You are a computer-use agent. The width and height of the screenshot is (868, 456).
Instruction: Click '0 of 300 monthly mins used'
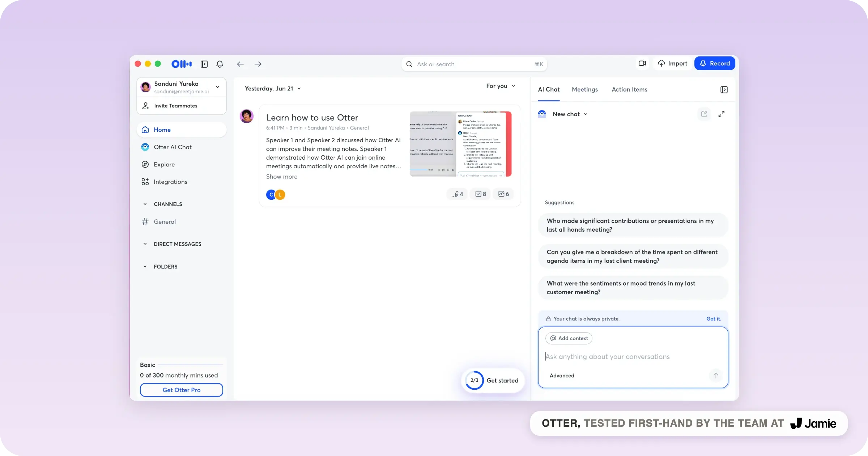179,375
